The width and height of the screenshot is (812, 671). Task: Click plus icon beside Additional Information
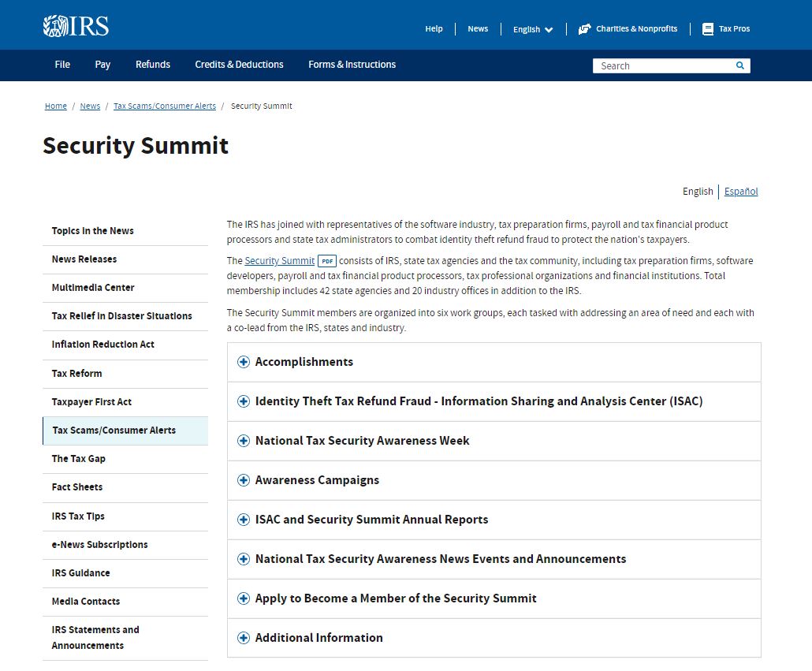pos(244,638)
